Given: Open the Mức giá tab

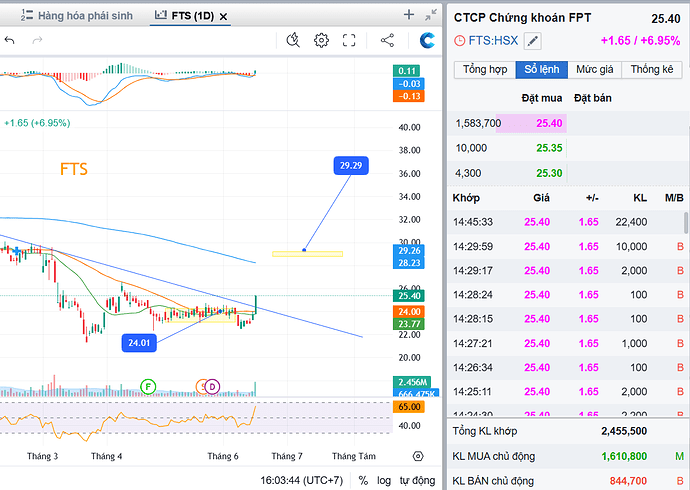Looking at the screenshot, I should 595,69.
